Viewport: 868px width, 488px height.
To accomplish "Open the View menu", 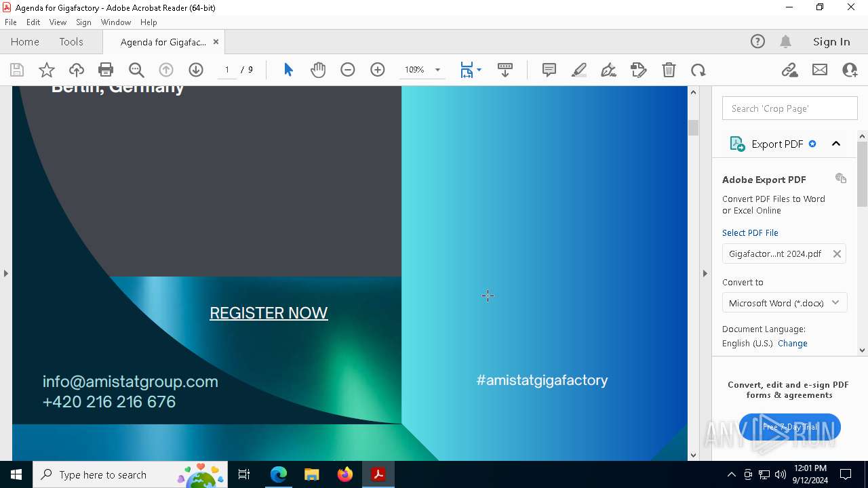I will 58,22.
